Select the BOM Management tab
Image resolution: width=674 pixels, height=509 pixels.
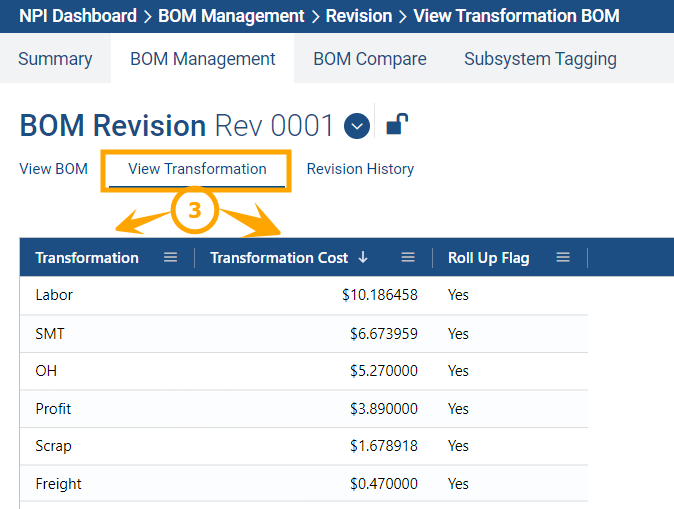(x=203, y=59)
